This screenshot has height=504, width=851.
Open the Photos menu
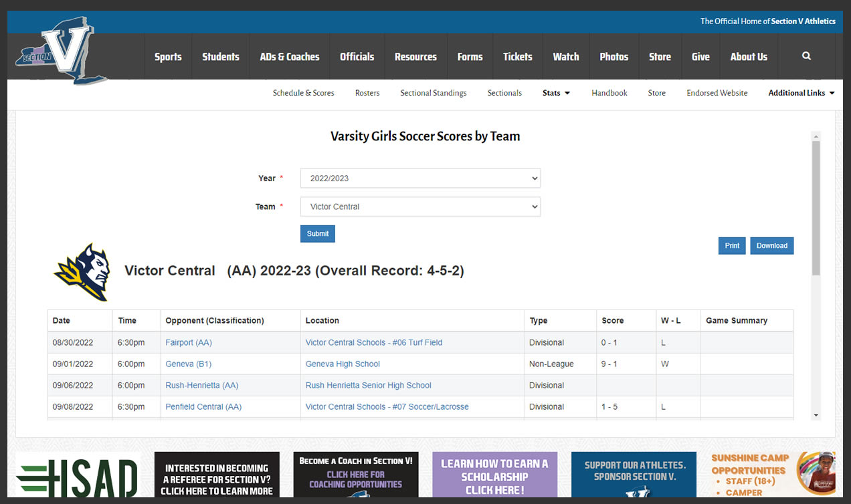click(614, 57)
